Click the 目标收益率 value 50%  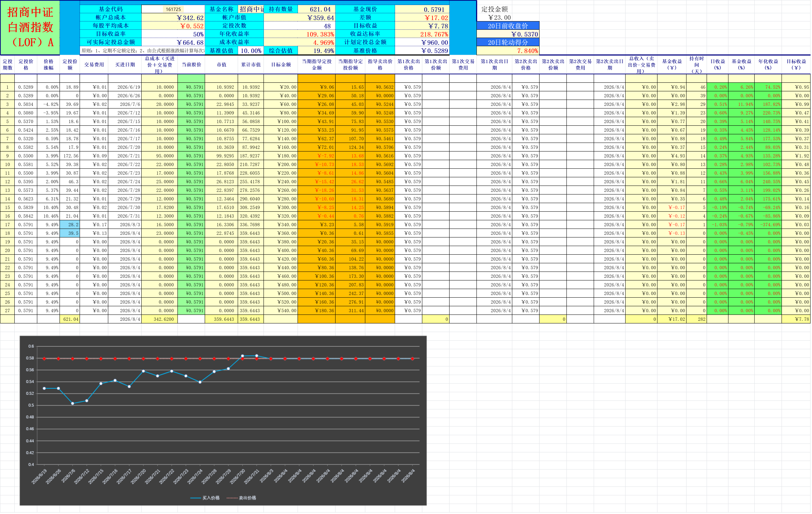coord(173,34)
